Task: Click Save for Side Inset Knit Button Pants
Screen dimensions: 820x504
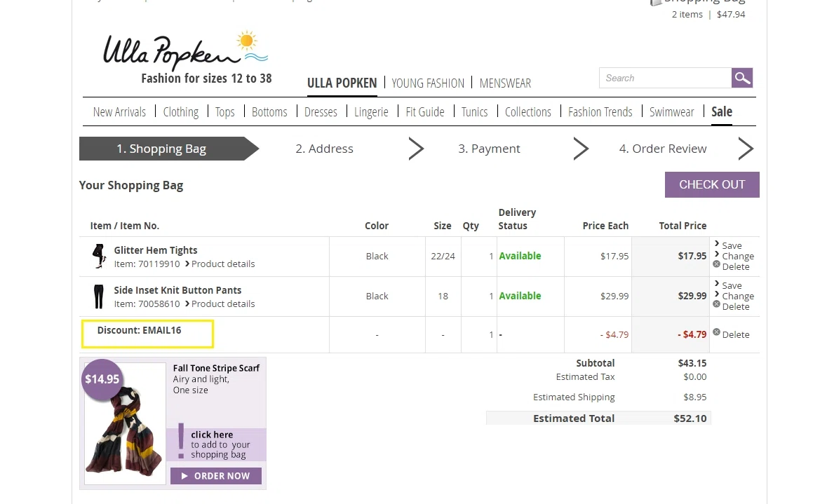Action: [732, 286]
